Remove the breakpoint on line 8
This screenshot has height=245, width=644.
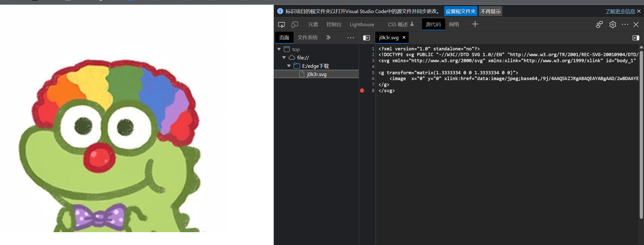coord(362,91)
